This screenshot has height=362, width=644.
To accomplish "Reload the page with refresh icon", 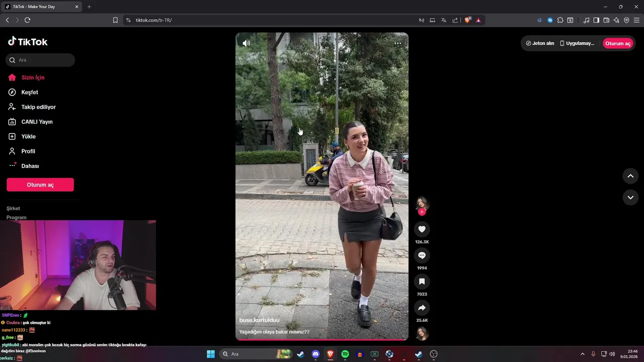I will (x=27, y=20).
